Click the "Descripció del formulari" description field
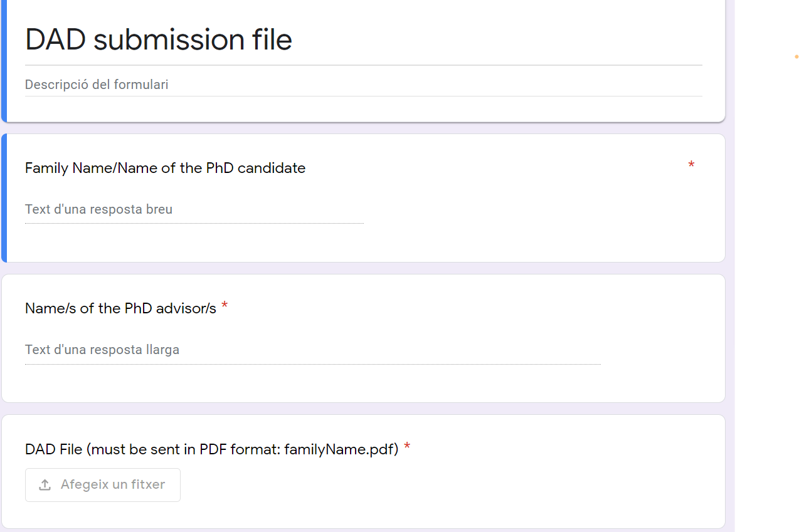The height and width of the screenshot is (532, 799). coord(97,85)
